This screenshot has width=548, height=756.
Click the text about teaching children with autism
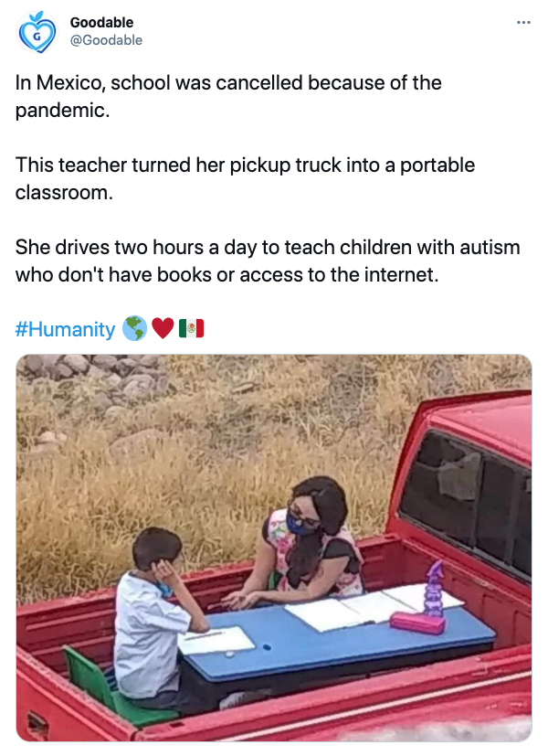click(268, 261)
